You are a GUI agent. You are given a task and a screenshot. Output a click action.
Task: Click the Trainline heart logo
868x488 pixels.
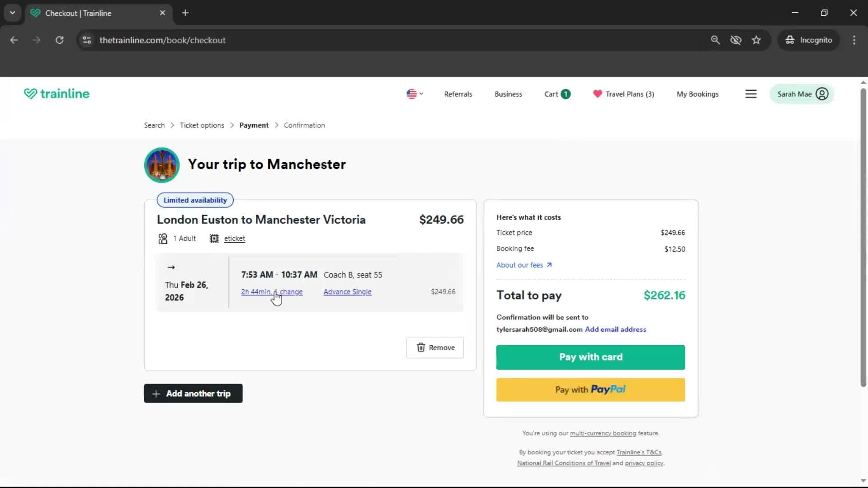click(x=30, y=94)
